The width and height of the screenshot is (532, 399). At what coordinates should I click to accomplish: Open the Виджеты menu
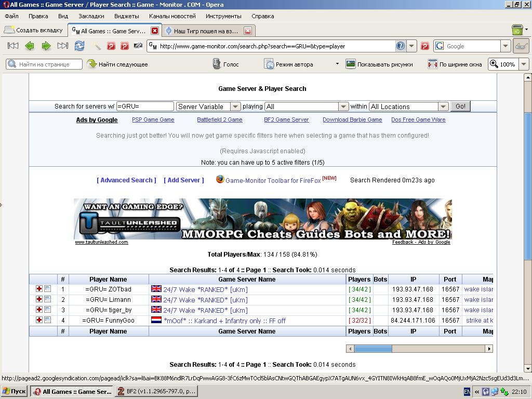coord(127,16)
